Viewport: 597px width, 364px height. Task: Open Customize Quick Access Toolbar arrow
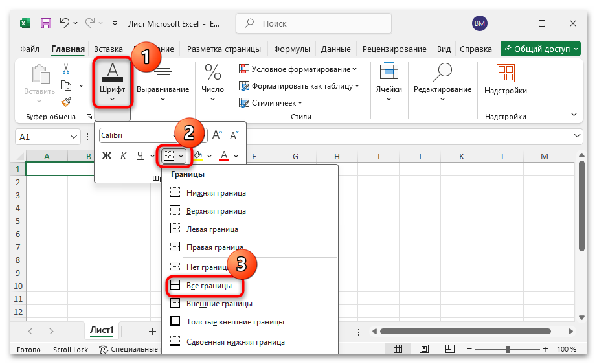point(115,23)
